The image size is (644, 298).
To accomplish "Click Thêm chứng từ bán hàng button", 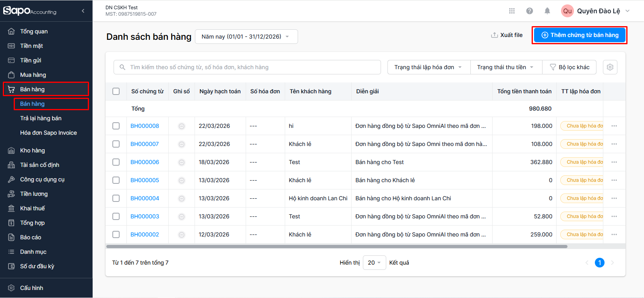I will 580,35.
